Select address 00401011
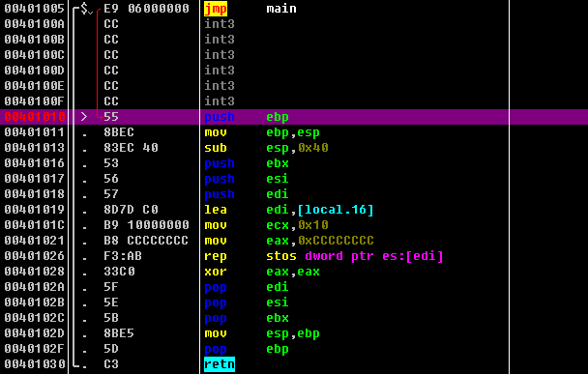The width and height of the screenshot is (588, 374). [x=35, y=131]
